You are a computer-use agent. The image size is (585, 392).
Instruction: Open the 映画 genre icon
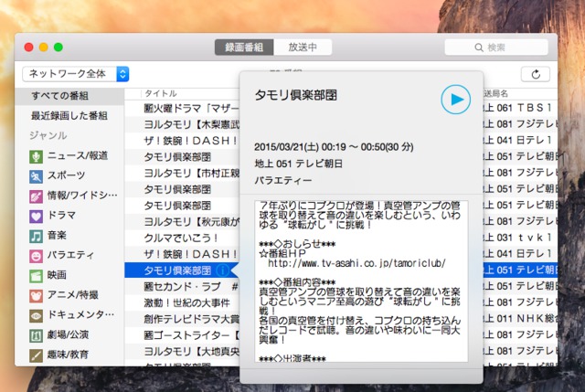tap(36, 275)
